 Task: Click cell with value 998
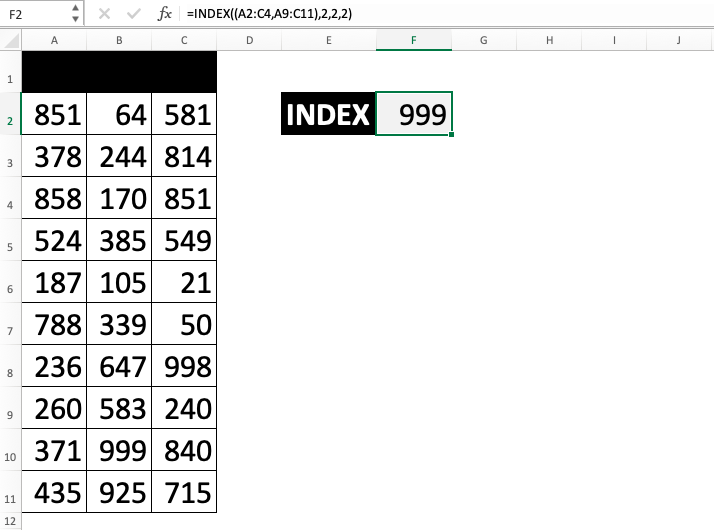coord(184,366)
